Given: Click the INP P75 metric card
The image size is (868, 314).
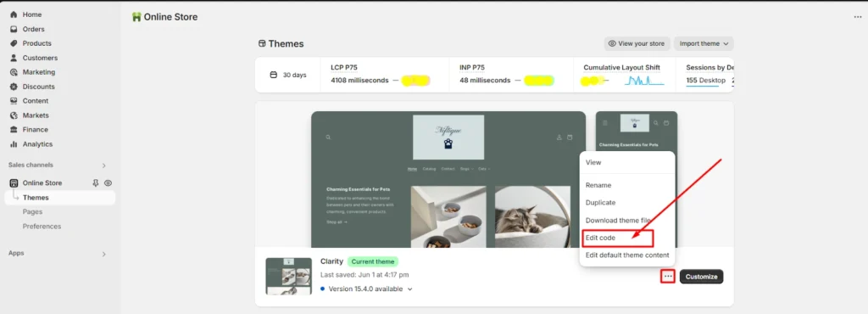Looking at the screenshot, I should point(511,75).
